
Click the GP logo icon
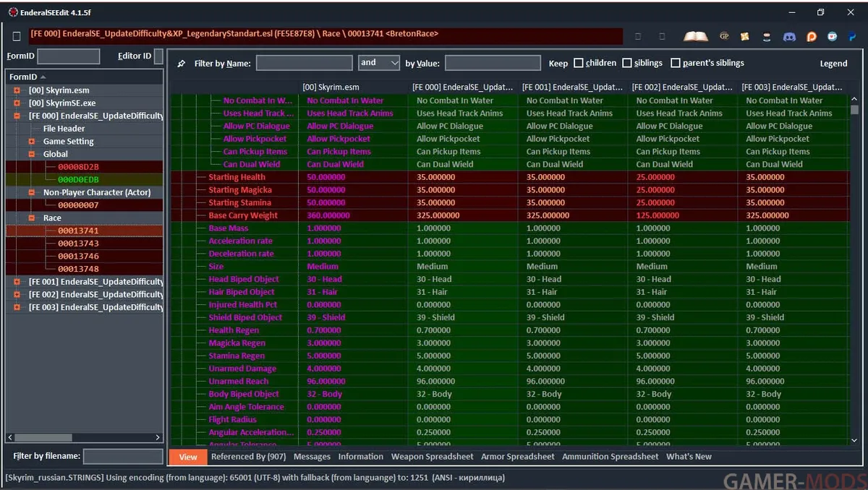[724, 36]
